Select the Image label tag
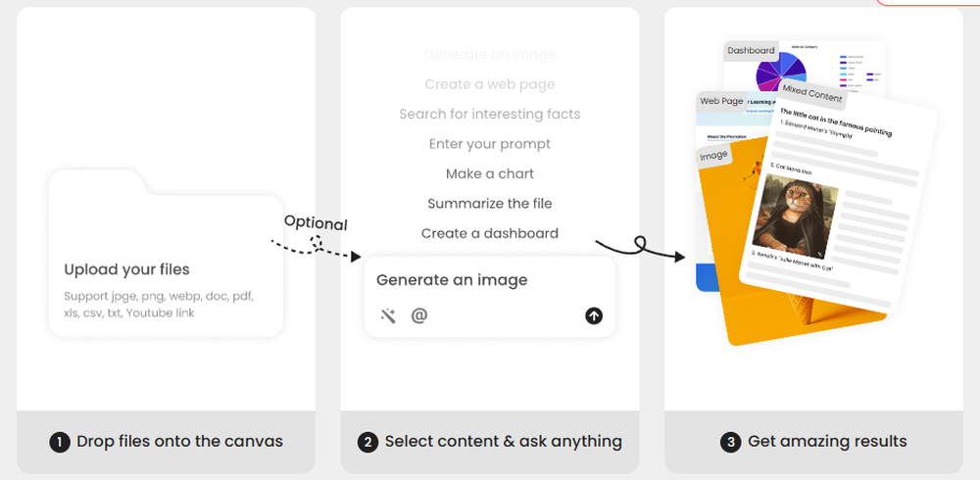The image size is (980, 480). [x=713, y=155]
